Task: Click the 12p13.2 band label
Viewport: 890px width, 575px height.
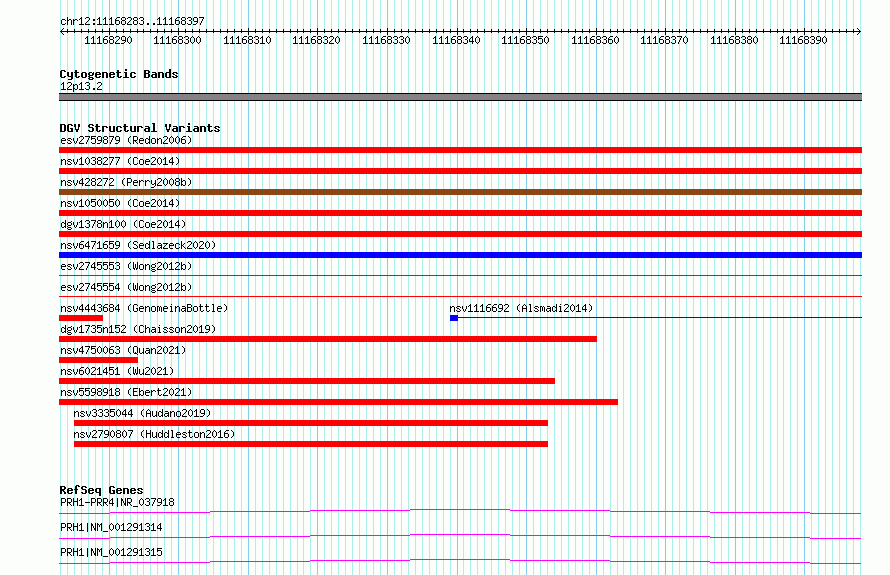Action: pos(81,86)
